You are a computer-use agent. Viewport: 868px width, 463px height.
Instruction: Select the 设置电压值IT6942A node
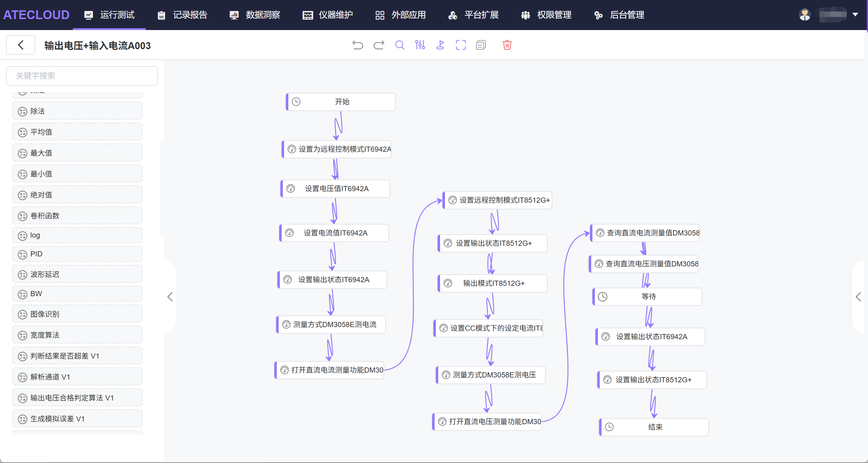[335, 188]
